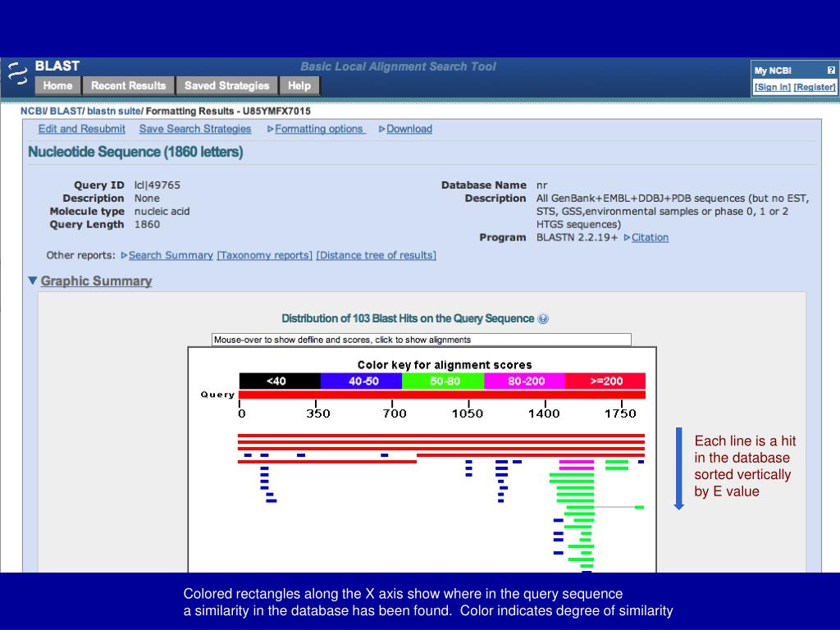The image size is (840, 630).
Task: Click the 1050 axis tick label
Action: pos(467,413)
